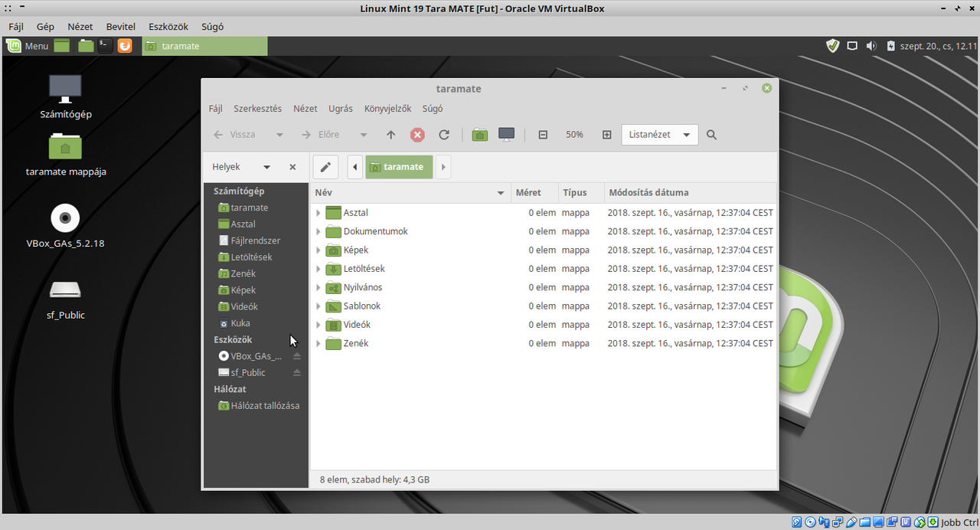Click the left path bar arrow
This screenshot has width=980, height=530.
[x=355, y=167]
